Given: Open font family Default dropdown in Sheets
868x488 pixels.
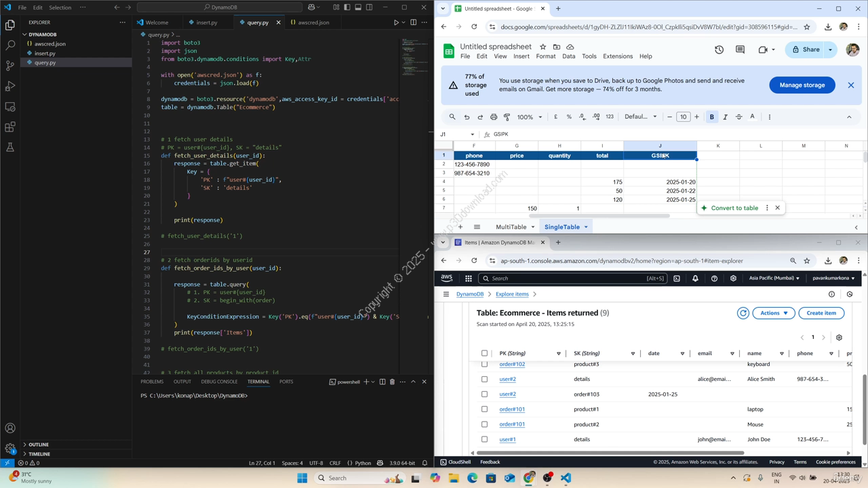Looking at the screenshot, I should [640, 117].
